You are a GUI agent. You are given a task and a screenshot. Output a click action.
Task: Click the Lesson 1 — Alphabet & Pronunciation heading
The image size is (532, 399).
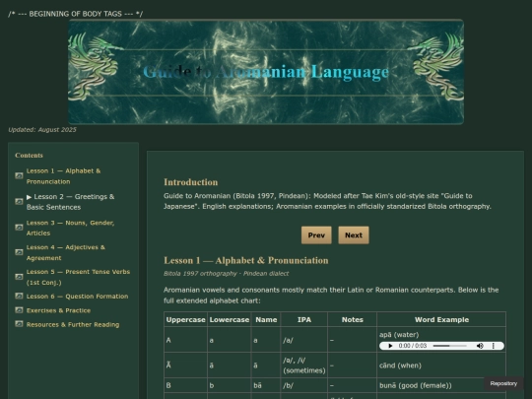(x=246, y=260)
